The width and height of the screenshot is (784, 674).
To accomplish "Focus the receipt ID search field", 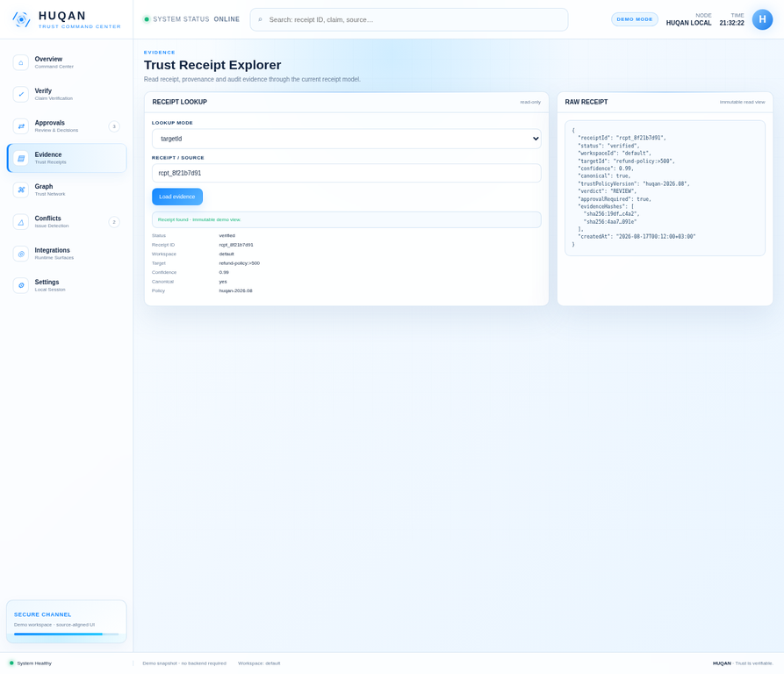I will click(408, 20).
